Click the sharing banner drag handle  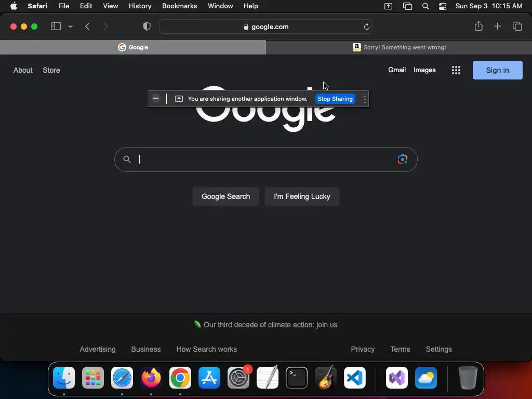tap(364, 99)
